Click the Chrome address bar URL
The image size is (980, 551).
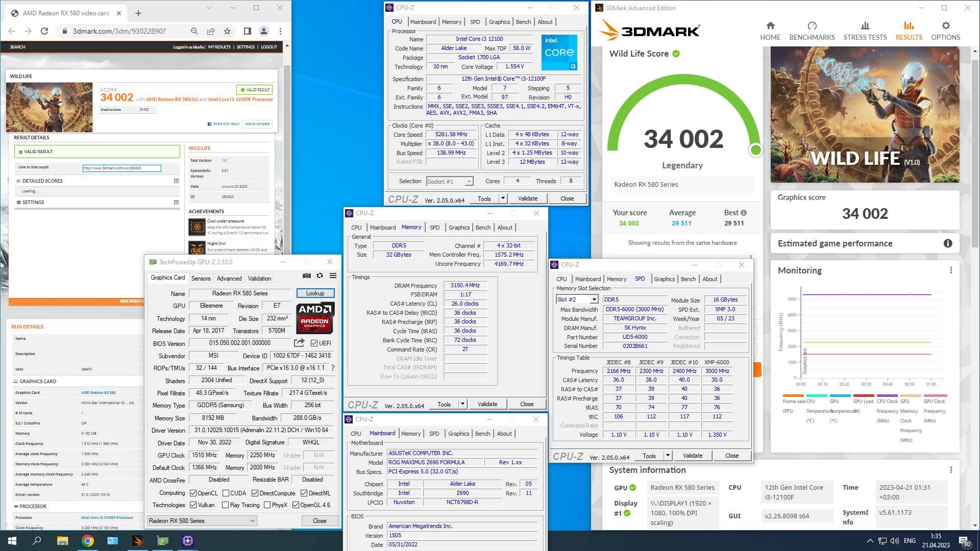coord(119,31)
